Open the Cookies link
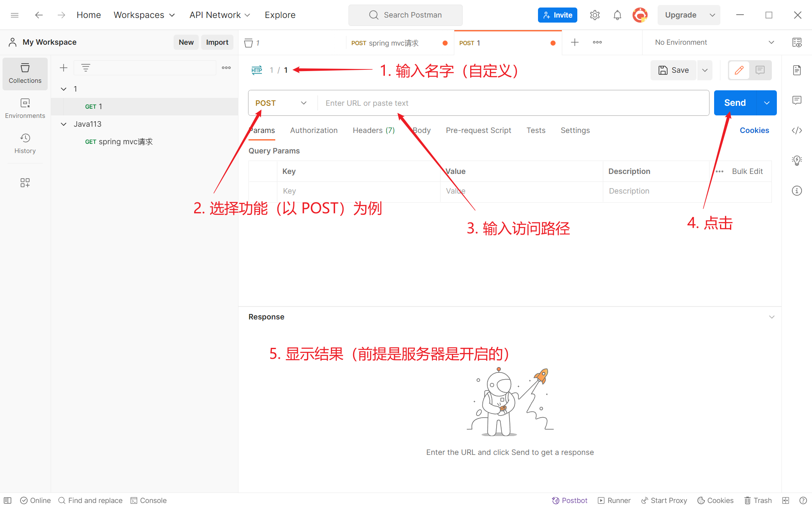This screenshot has height=508, width=812. click(x=754, y=130)
